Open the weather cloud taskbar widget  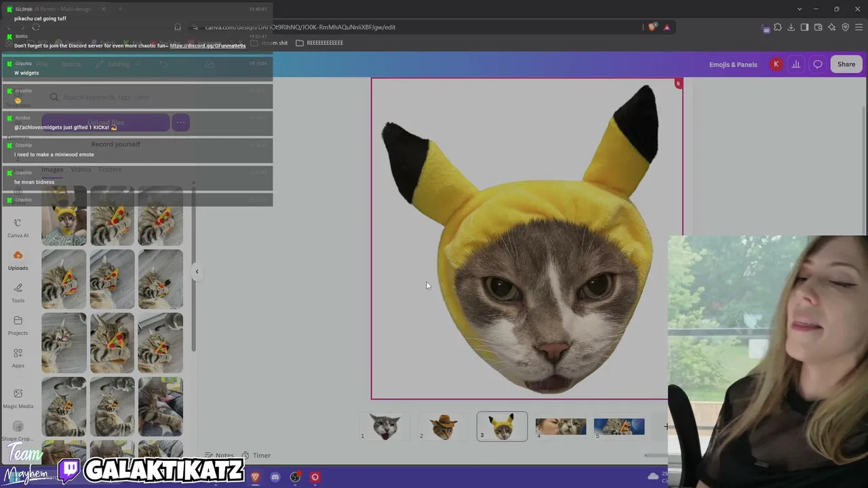pyautogui.click(x=653, y=476)
